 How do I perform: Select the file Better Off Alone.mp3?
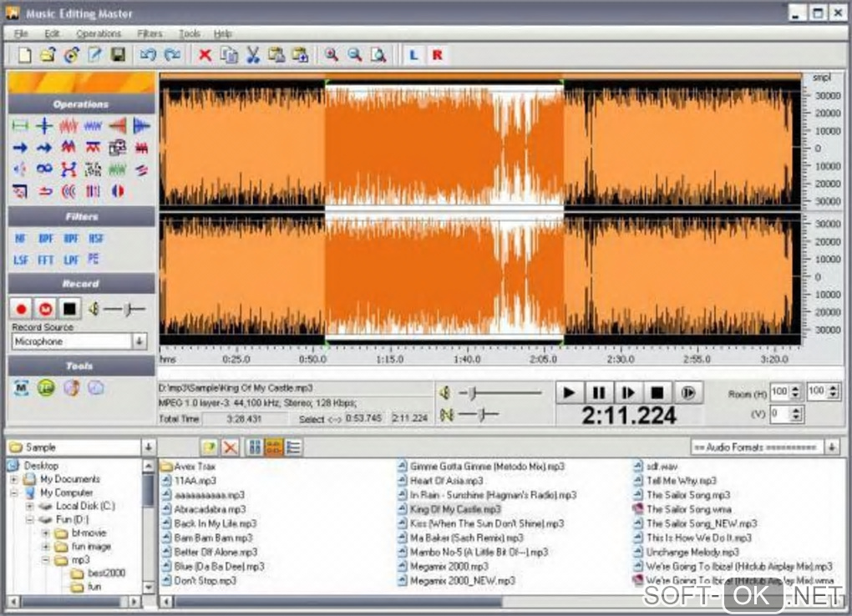pos(216,552)
